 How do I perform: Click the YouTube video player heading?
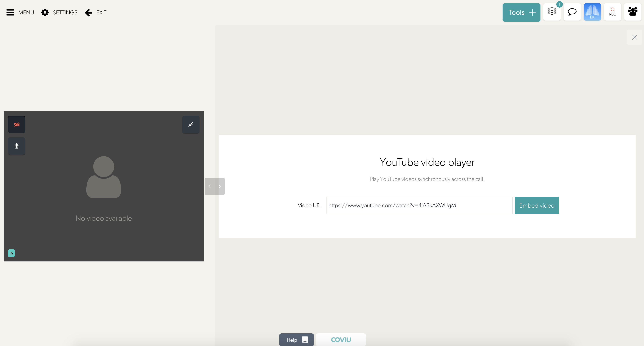click(x=427, y=162)
